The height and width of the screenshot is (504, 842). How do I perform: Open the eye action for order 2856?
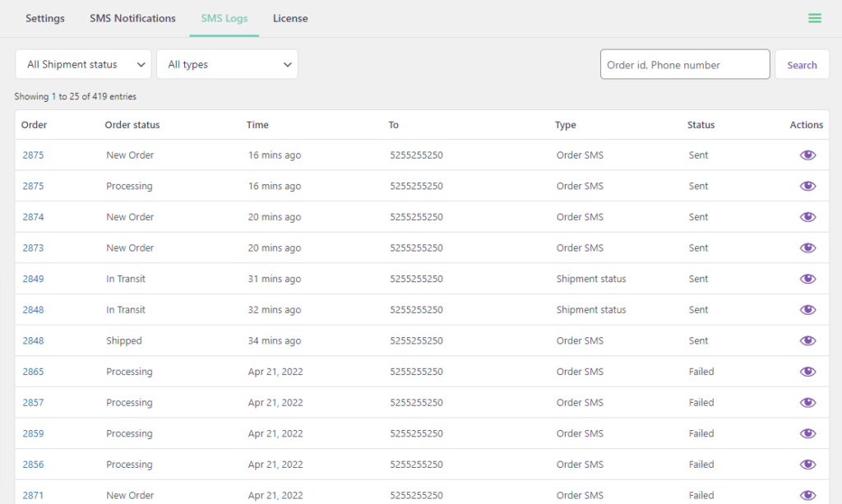point(807,464)
